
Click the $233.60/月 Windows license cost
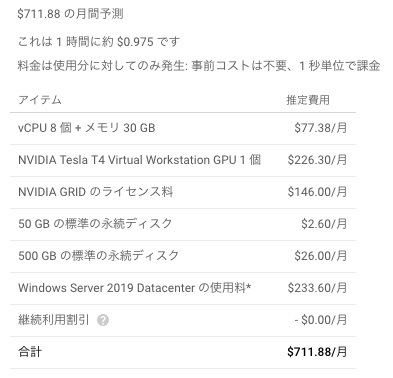click(317, 288)
